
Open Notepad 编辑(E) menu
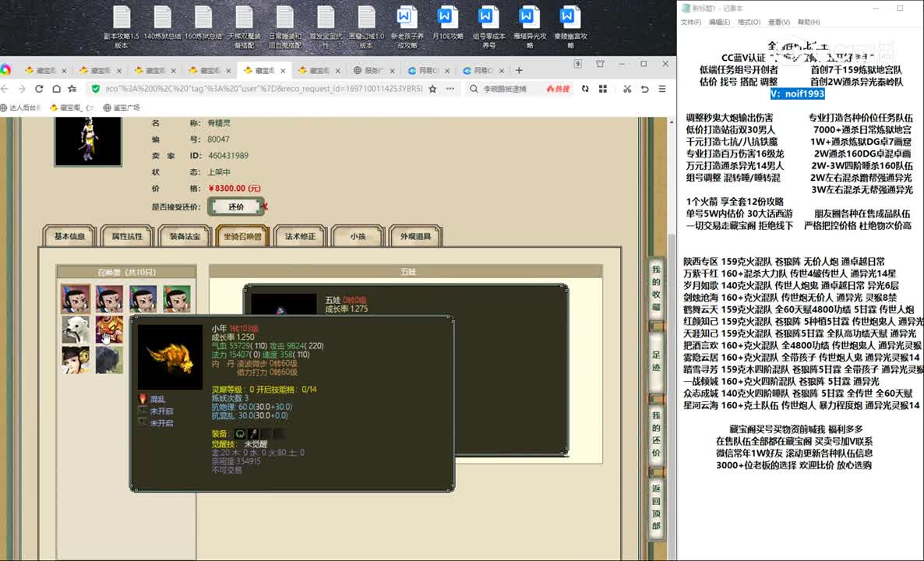click(x=720, y=23)
